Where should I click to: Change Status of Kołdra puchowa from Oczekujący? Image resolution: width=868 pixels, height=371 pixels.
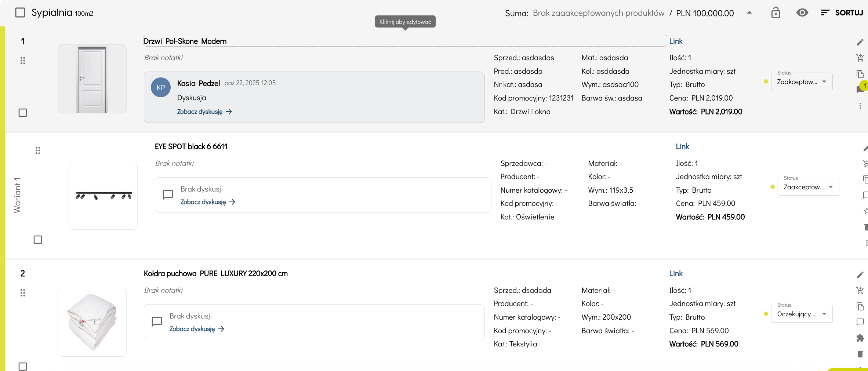(x=802, y=314)
